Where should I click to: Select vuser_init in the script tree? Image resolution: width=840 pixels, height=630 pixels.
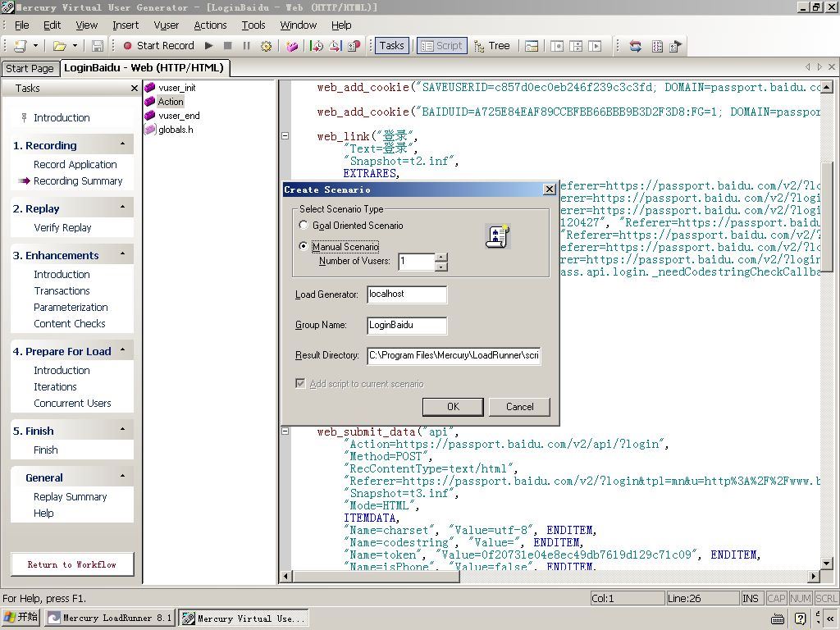coord(177,88)
